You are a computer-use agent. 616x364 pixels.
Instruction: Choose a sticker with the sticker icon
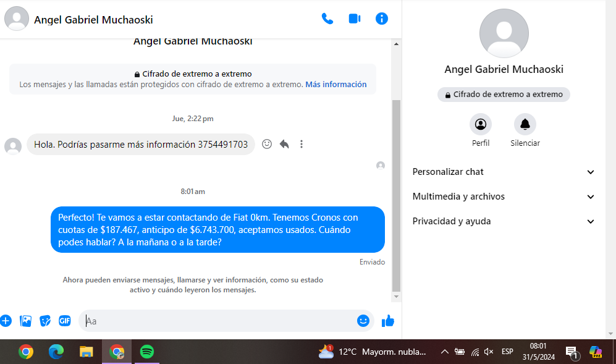tap(45, 321)
